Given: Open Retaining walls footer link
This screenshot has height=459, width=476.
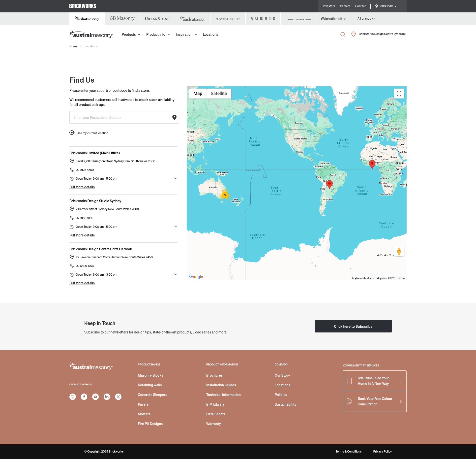Looking at the screenshot, I should [x=150, y=385].
